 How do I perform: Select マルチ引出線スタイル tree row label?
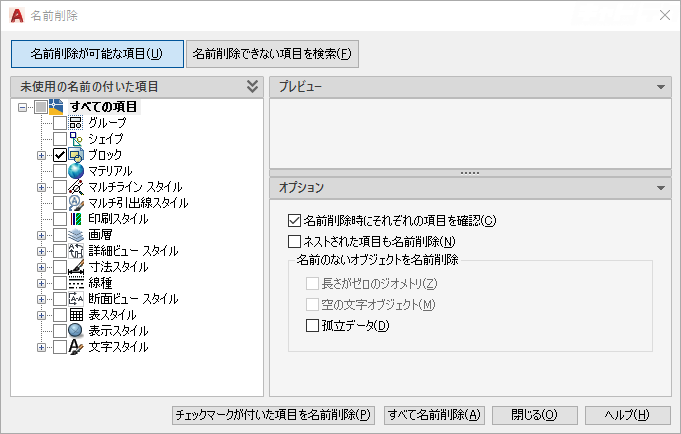coord(138,203)
